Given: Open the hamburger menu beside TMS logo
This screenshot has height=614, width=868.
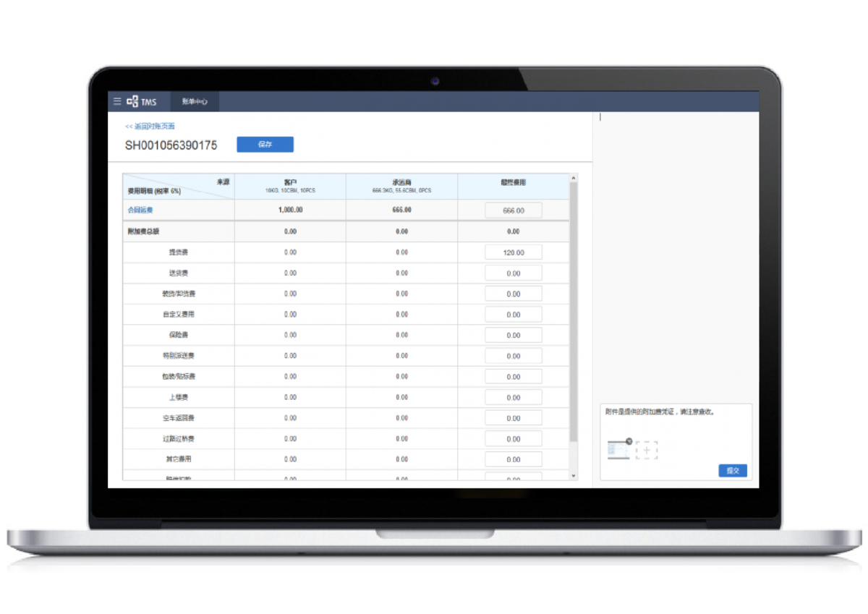Looking at the screenshot, I should pyautogui.click(x=117, y=102).
